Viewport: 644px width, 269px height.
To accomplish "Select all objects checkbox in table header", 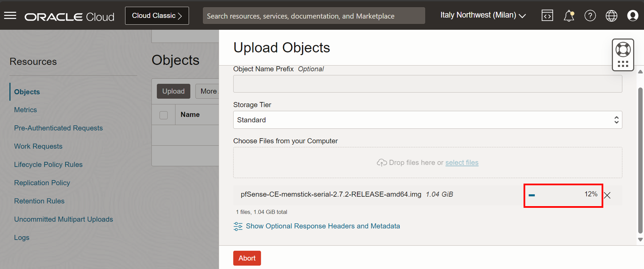I will pyautogui.click(x=164, y=115).
